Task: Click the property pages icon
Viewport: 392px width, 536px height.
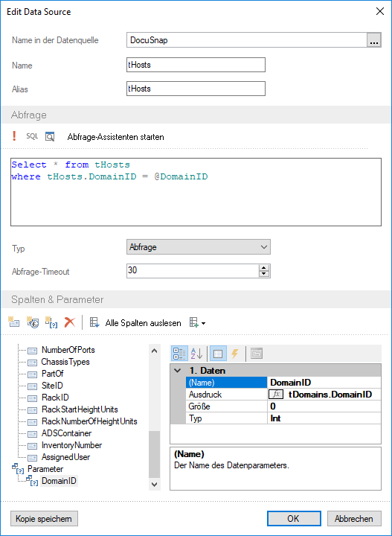Action: pos(257,354)
